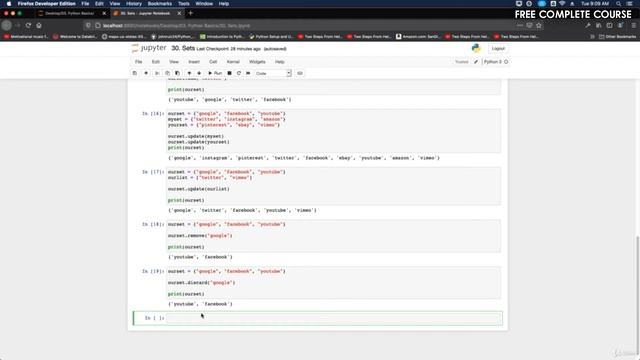Toggle the Firefox sidebar icon

tap(609, 25)
